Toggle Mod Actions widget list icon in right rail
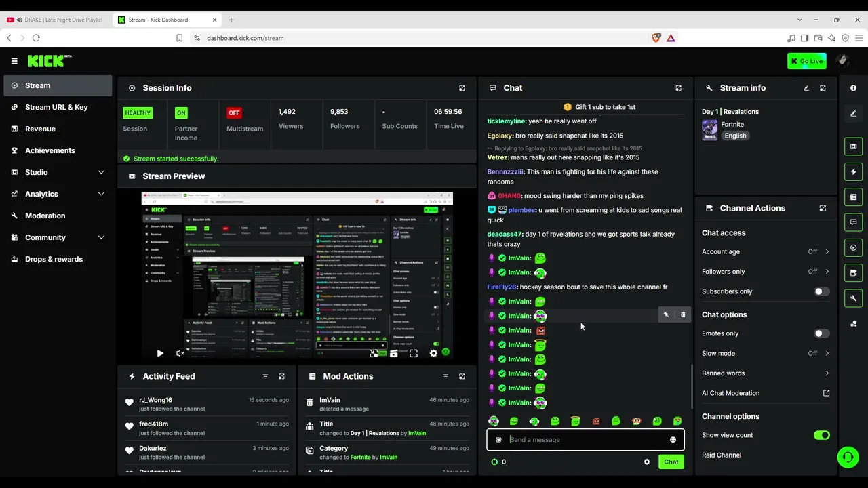 [x=853, y=197]
